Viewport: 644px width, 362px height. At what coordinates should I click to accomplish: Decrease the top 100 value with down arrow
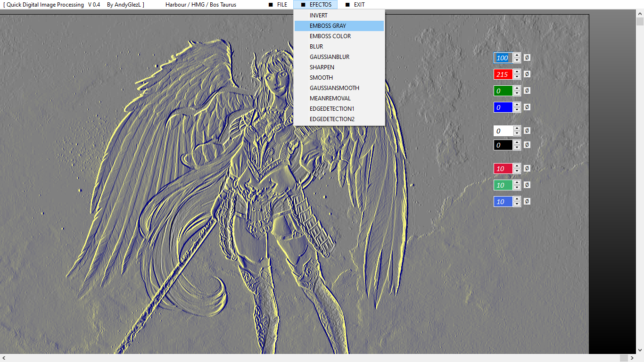[517, 60]
